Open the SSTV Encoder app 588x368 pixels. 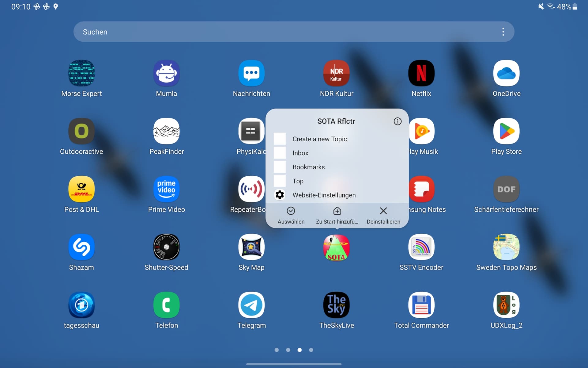(x=421, y=247)
